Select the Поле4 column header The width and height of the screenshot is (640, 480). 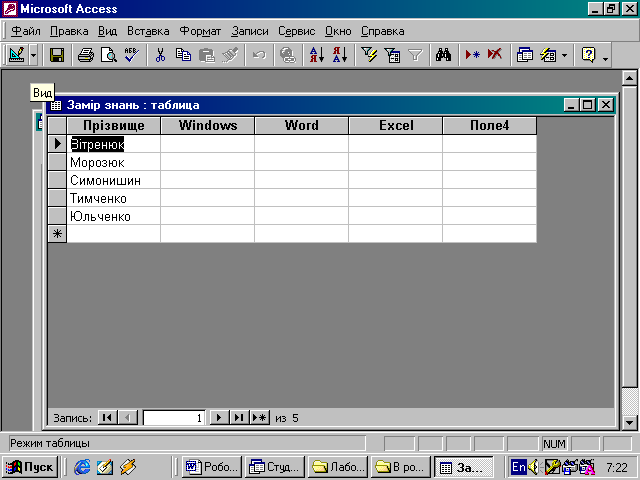click(489, 125)
